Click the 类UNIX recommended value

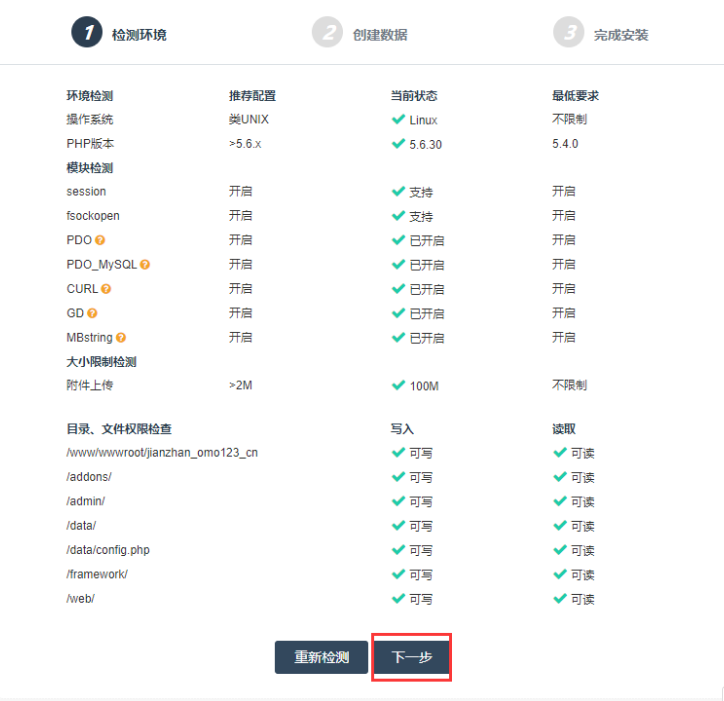[249, 120]
